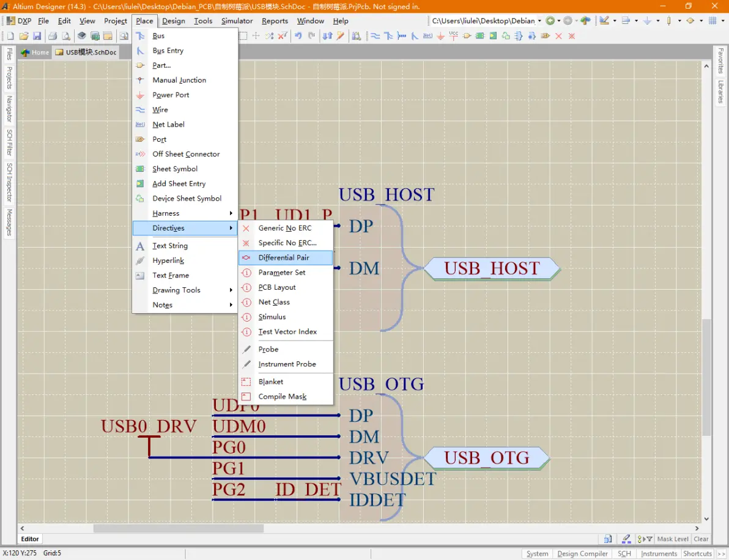Image resolution: width=729 pixels, height=560 pixels.
Task: Save the active document via disk icon
Action: (37, 36)
